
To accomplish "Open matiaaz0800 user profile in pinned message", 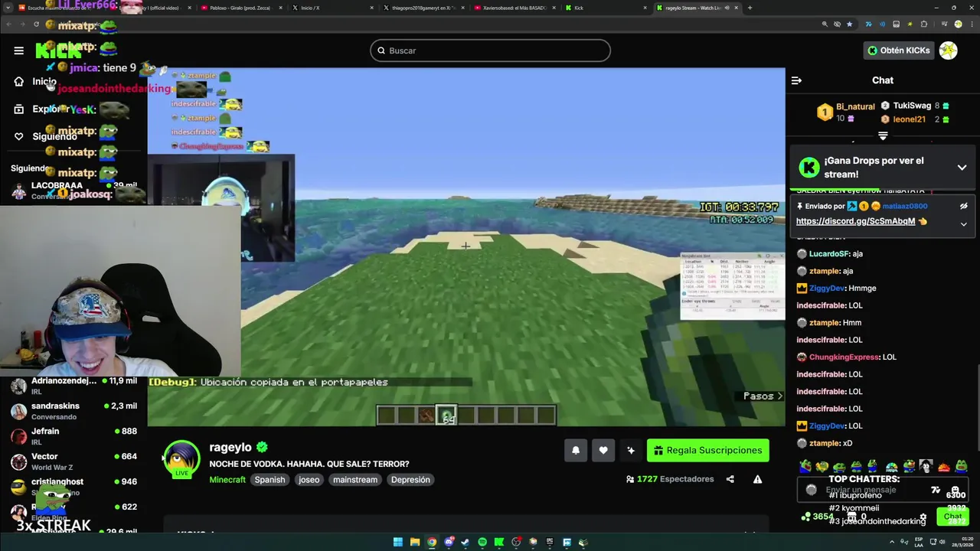I will click(x=904, y=206).
